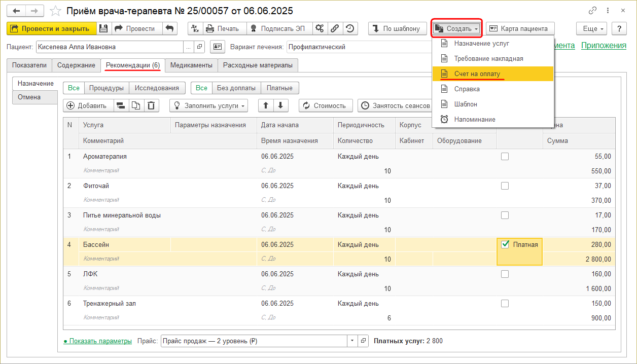Click the change history clock icon
This screenshot has width=637, height=364.
[x=350, y=28]
